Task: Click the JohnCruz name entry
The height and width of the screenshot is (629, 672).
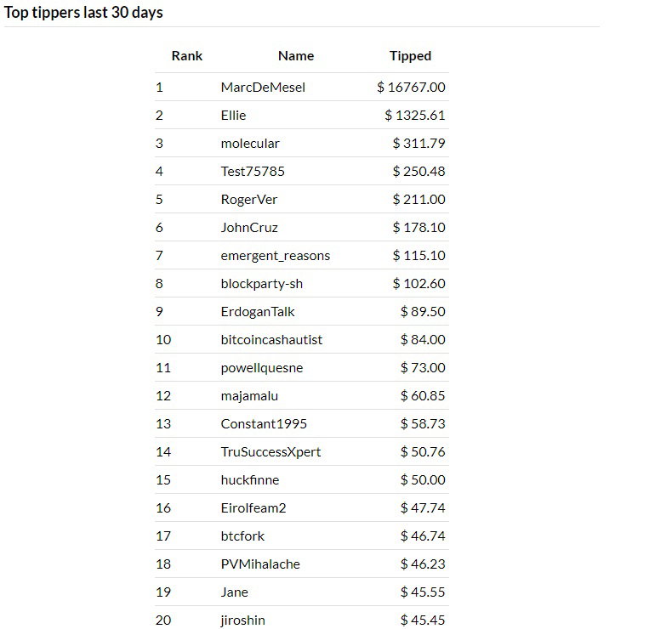Action: [x=249, y=227]
